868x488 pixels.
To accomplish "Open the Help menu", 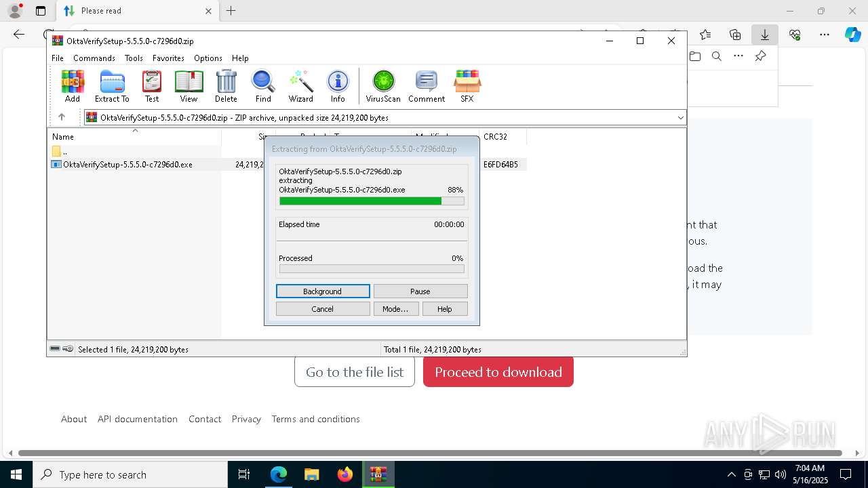I will [x=240, y=58].
